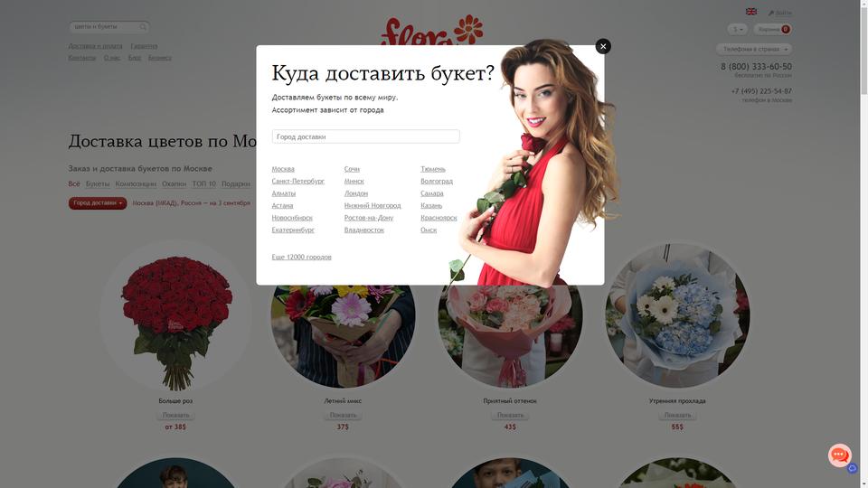Open the Доставка и оплата link
Viewport: 868px width, 488px height.
coord(95,46)
